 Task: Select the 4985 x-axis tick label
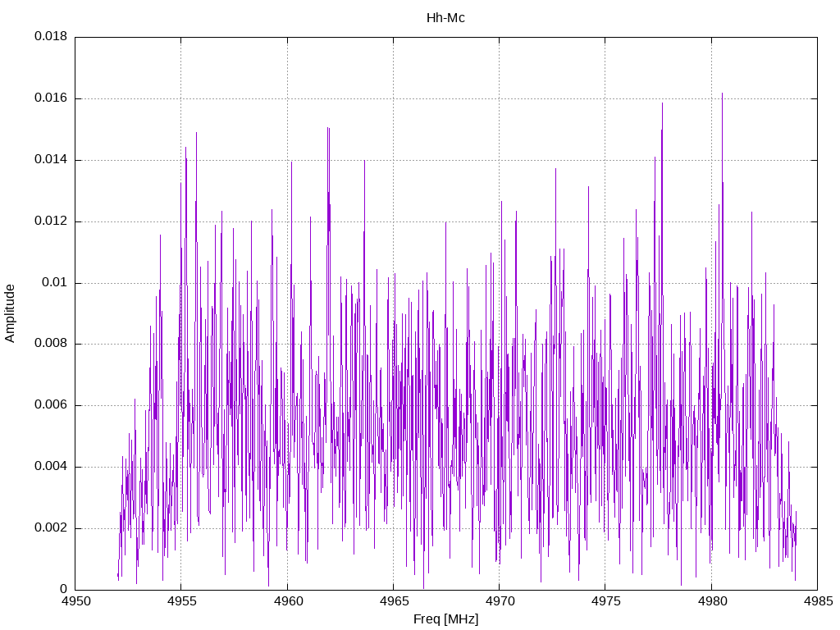pos(818,601)
